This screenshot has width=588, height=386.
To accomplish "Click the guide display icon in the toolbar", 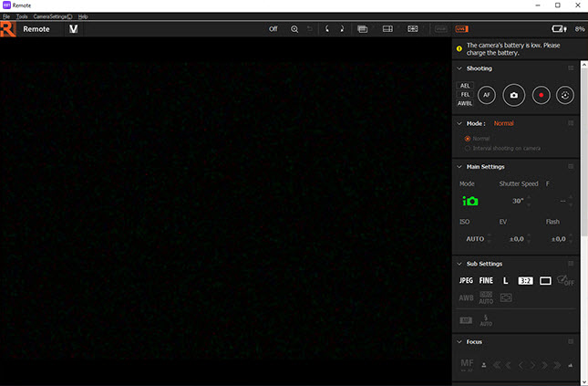I will point(387,29).
